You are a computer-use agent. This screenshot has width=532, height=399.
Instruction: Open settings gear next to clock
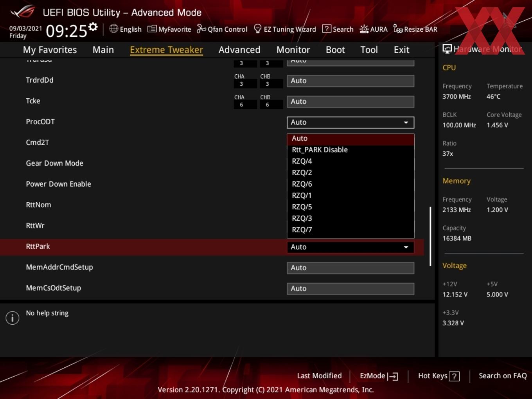click(x=93, y=27)
